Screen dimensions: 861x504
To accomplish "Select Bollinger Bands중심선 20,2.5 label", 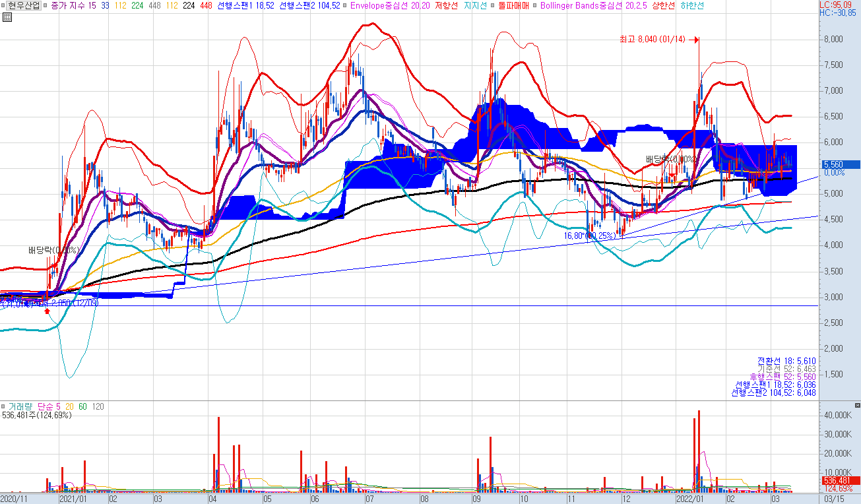I will 592,5.
